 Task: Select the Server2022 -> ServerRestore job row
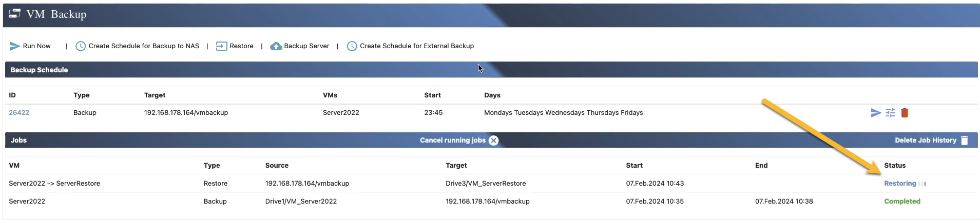[x=54, y=184]
